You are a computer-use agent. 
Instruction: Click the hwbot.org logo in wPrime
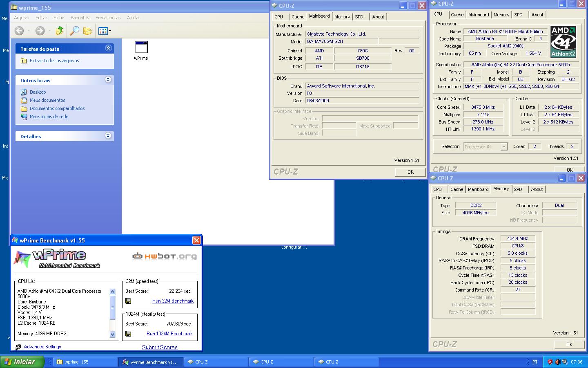click(164, 256)
